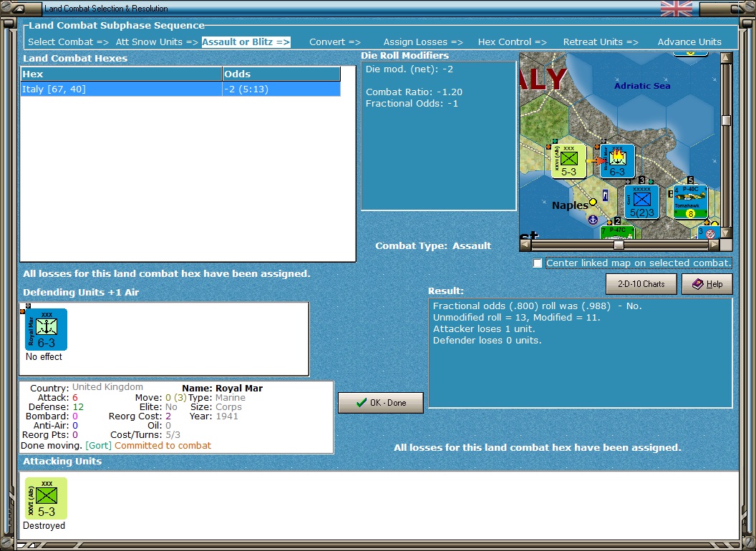Confirm with the OK - Done button

(381, 403)
